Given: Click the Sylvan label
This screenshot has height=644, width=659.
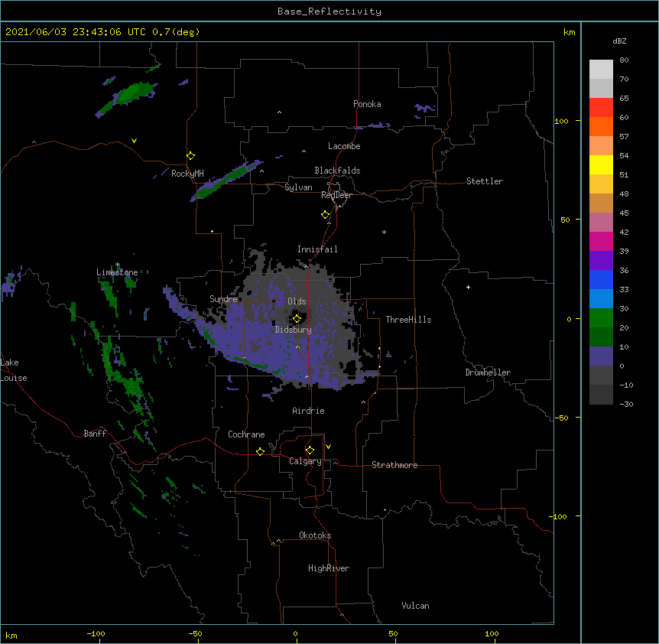Looking at the screenshot, I should [298, 187].
